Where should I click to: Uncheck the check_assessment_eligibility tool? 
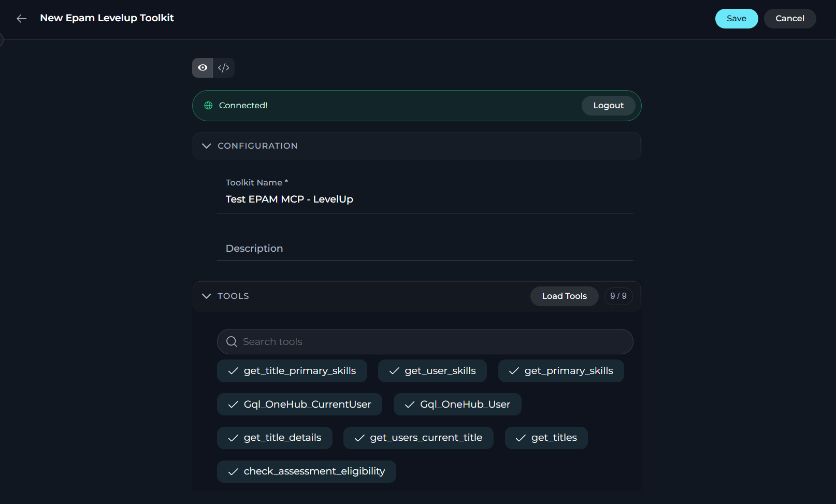pyautogui.click(x=307, y=472)
